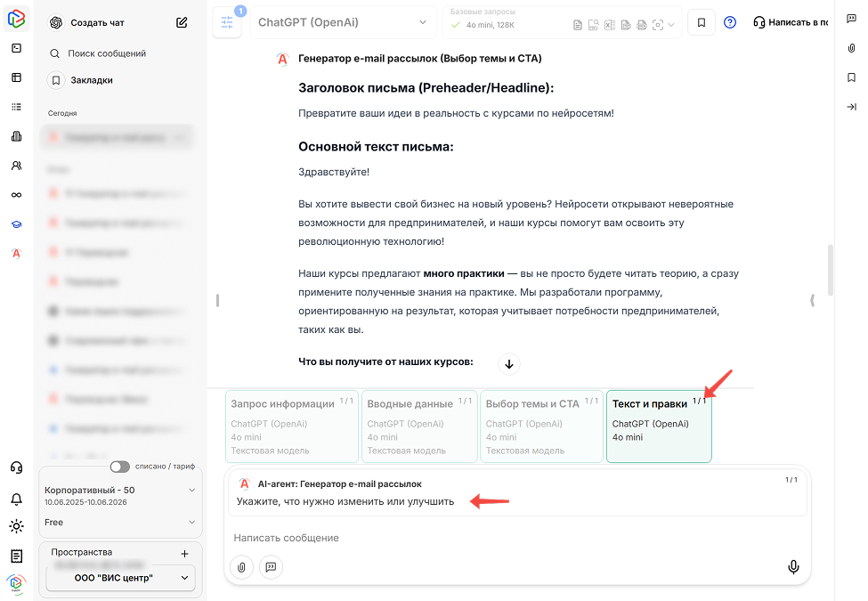Expand the Free plan chevron
Image resolution: width=868 pixels, height=601 pixels.
(x=192, y=523)
